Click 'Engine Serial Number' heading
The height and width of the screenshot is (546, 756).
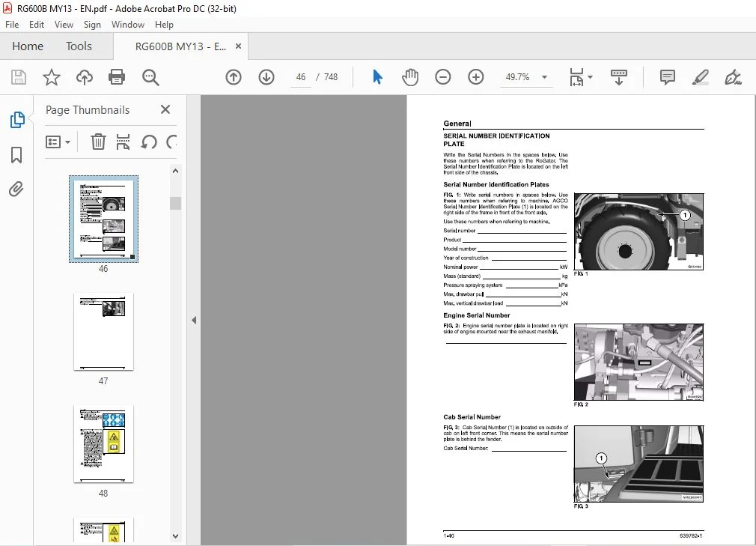[x=476, y=315]
